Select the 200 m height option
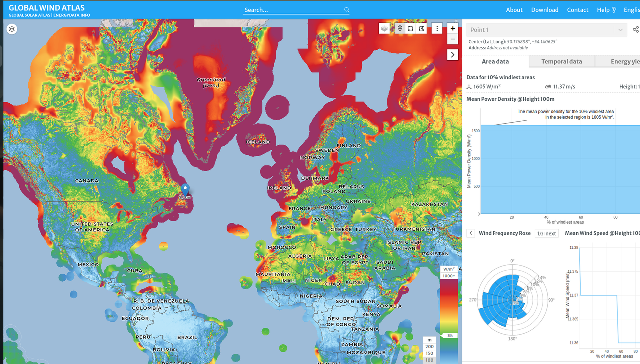This screenshot has width=640, height=364. click(x=429, y=346)
